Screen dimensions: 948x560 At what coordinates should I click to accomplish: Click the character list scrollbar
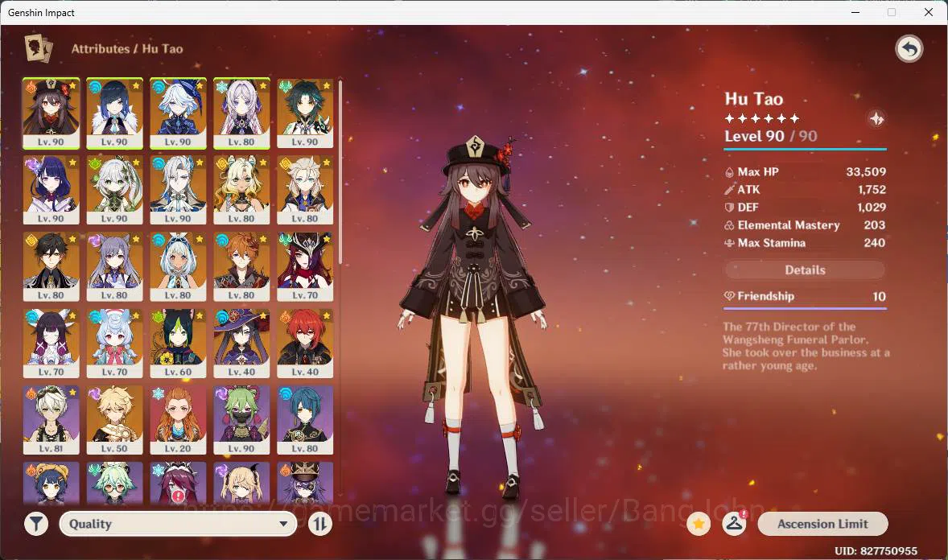tap(340, 171)
